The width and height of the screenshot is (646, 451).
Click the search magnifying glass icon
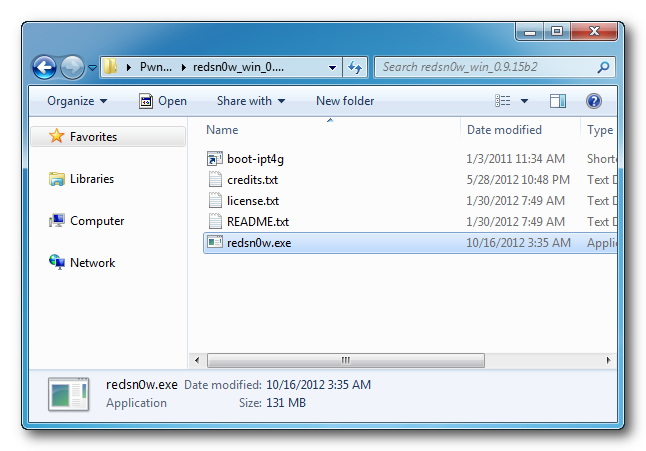603,68
